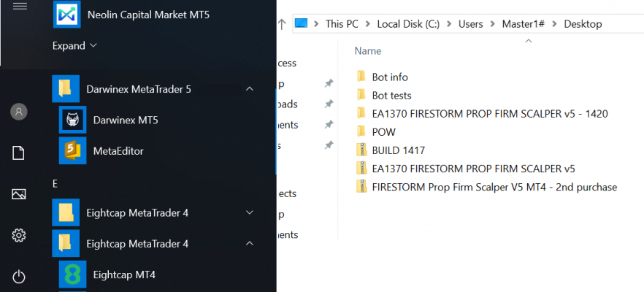
Task: Click Expand under recently added apps
Action: pos(74,45)
